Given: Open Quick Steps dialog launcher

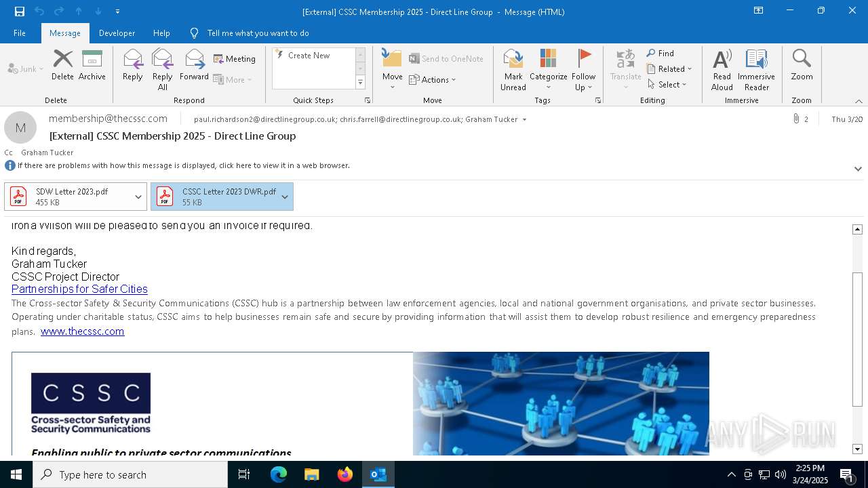Looking at the screenshot, I should pyautogui.click(x=368, y=100).
